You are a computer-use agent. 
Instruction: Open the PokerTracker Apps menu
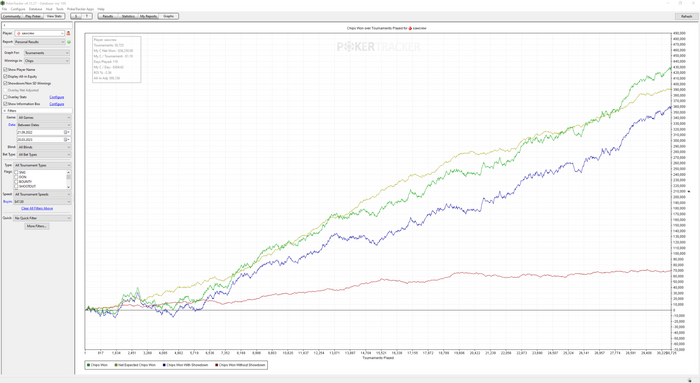pos(80,9)
